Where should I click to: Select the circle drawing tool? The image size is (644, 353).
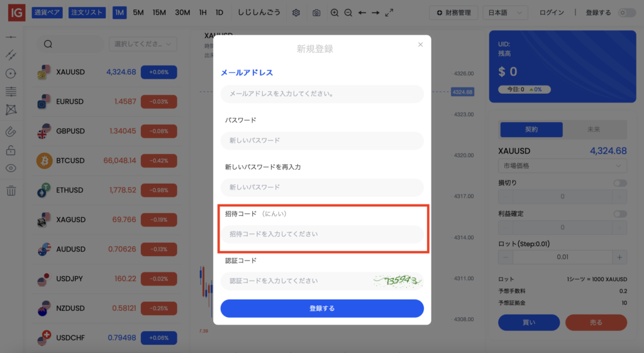pos(11,74)
